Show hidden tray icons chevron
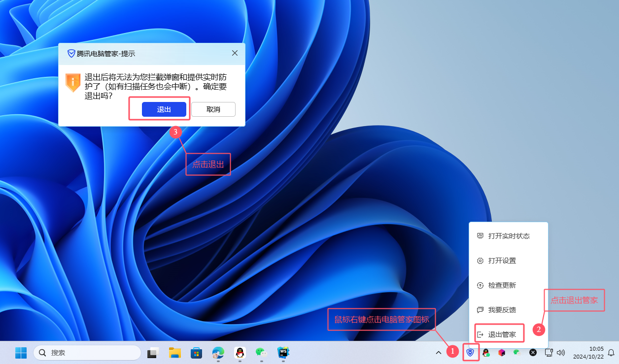The image size is (619, 364). 438,353
